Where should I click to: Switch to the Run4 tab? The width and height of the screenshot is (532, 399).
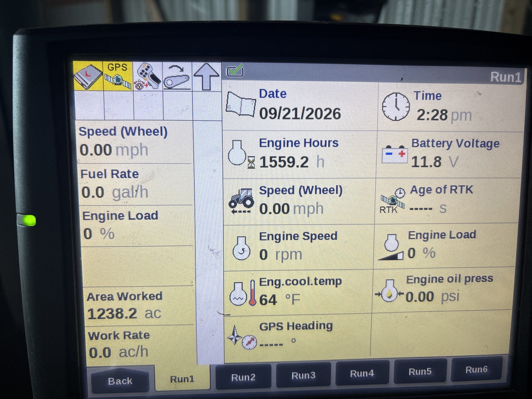362,373
